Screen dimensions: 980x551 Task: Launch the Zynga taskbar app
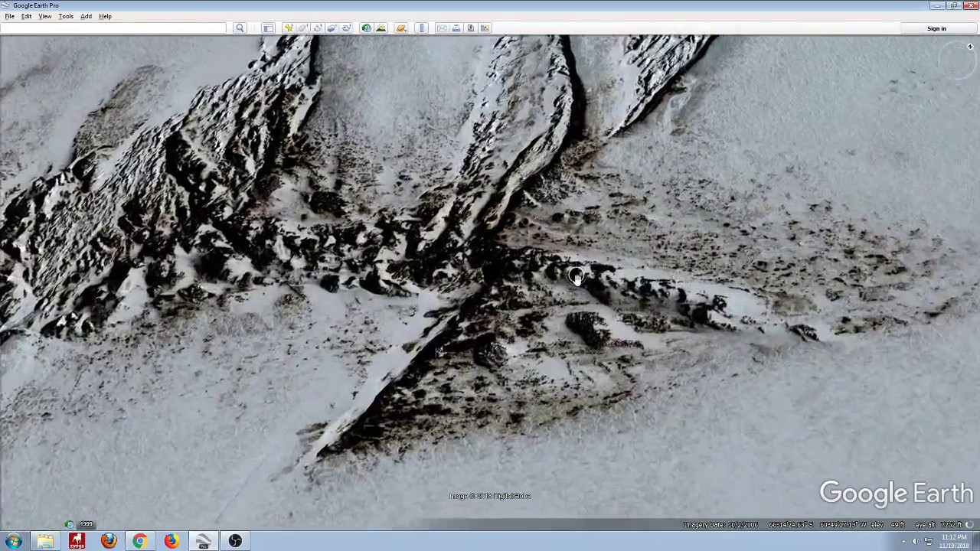77,541
